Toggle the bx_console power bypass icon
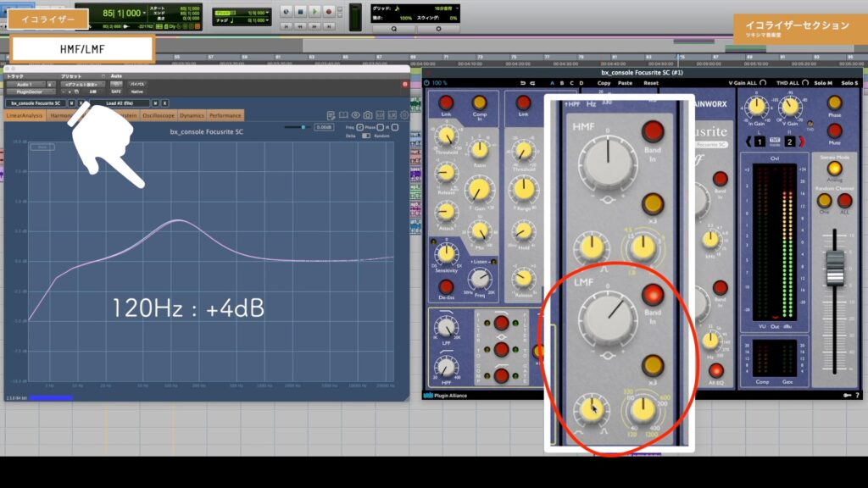This screenshot has height=488, width=868. (x=427, y=83)
